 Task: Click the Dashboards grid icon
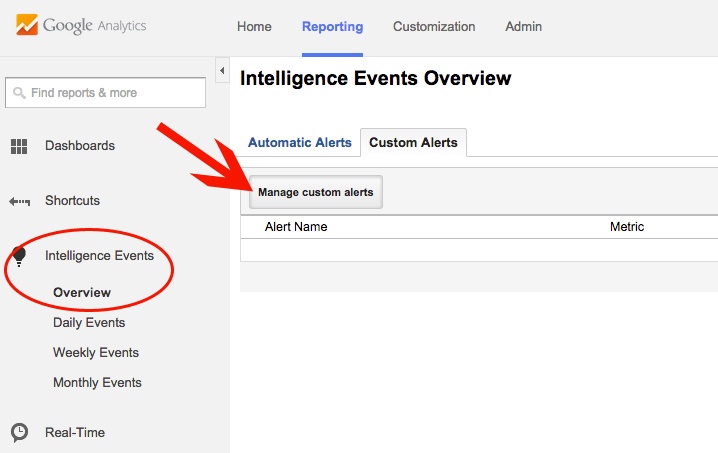coord(19,146)
